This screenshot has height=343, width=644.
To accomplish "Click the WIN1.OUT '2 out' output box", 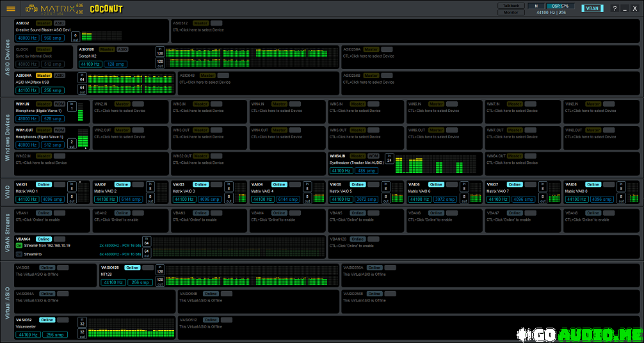I will (x=72, y=143).
